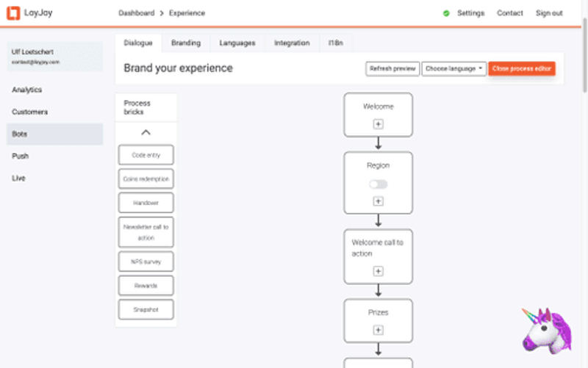
Task: Click the green status indicator dot
Action: (446, 13)
